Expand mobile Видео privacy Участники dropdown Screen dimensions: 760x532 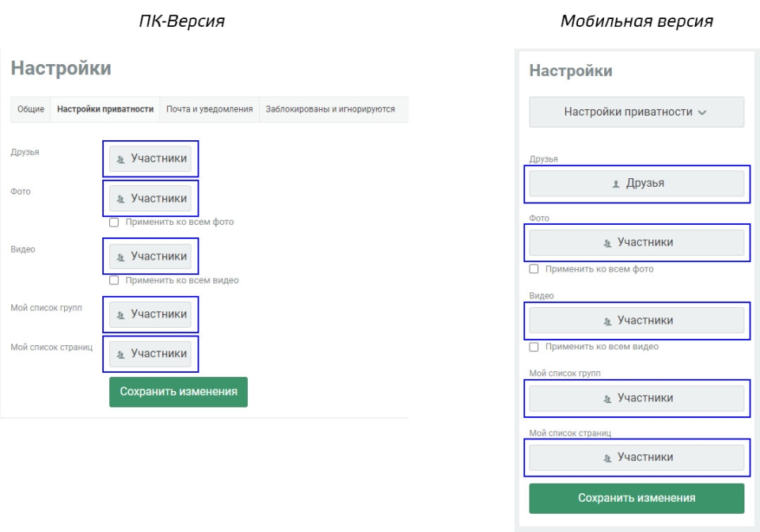tap(636, 321)
